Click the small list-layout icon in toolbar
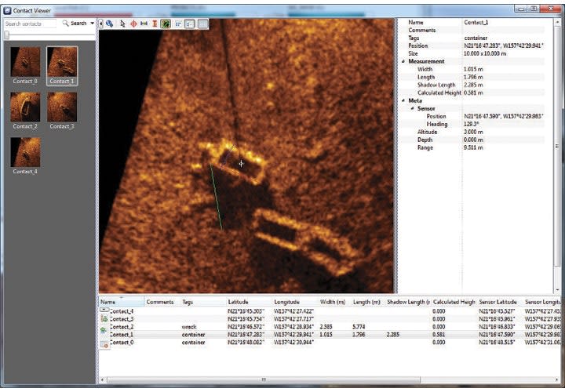This screenshot has width=565, height=392. [178, 24]
